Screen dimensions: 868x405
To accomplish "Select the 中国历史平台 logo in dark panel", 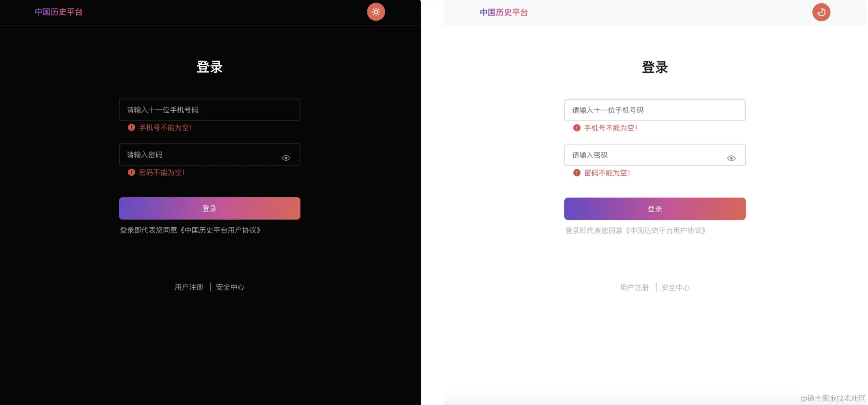I will point(58,12).
